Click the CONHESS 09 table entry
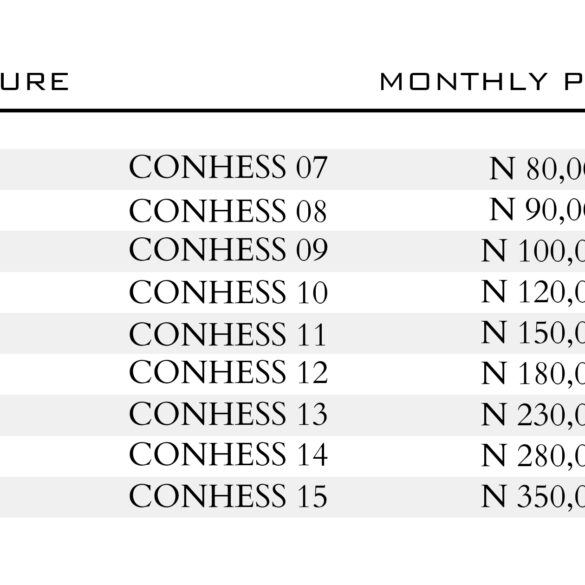The width and height of the screenshot is (585, 585). pyautogui.click(x=228, y=250)
